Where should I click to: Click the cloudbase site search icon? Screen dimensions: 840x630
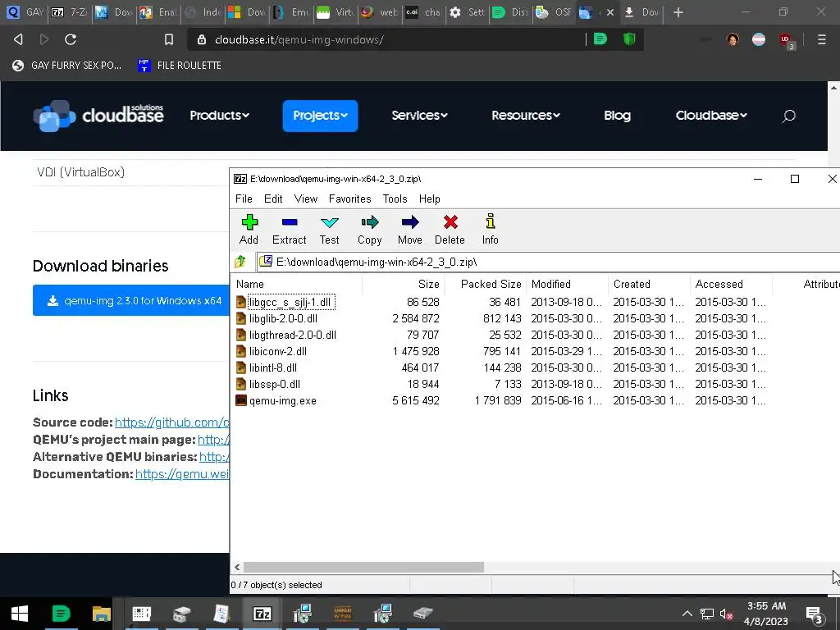tap(788, 116)
